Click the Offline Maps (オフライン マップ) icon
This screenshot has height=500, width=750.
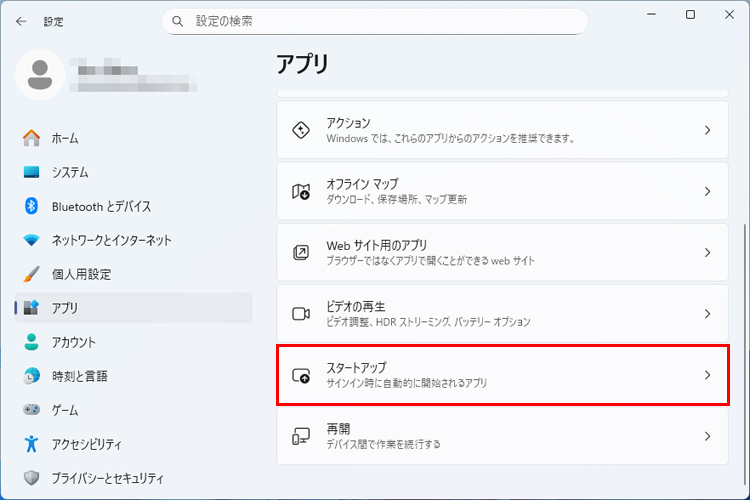tap(301, 191)
